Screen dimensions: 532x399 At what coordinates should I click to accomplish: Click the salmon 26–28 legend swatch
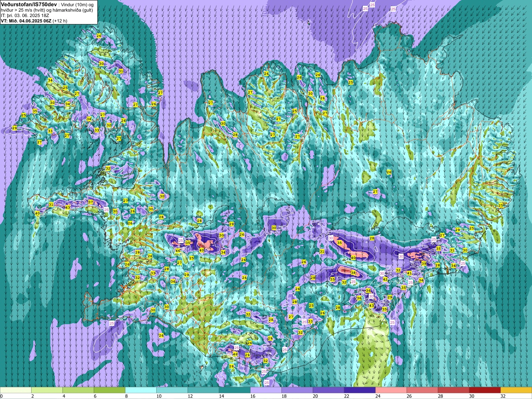[422, 390]
